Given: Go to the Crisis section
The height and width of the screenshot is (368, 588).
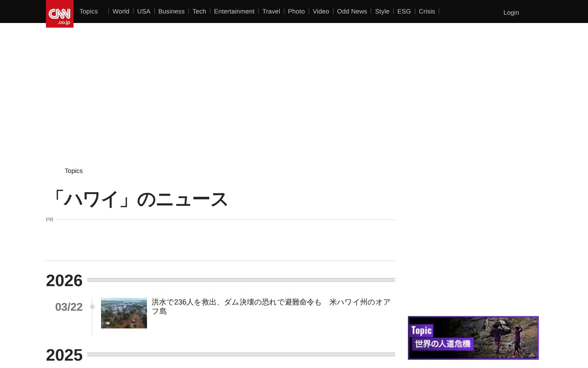Looking at the screenshot, I should point(427,11).
